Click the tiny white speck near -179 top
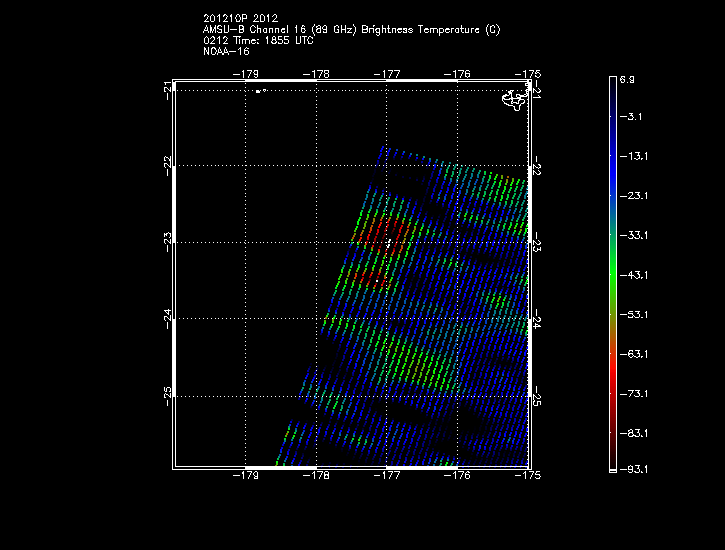 [x=260, y=91]
